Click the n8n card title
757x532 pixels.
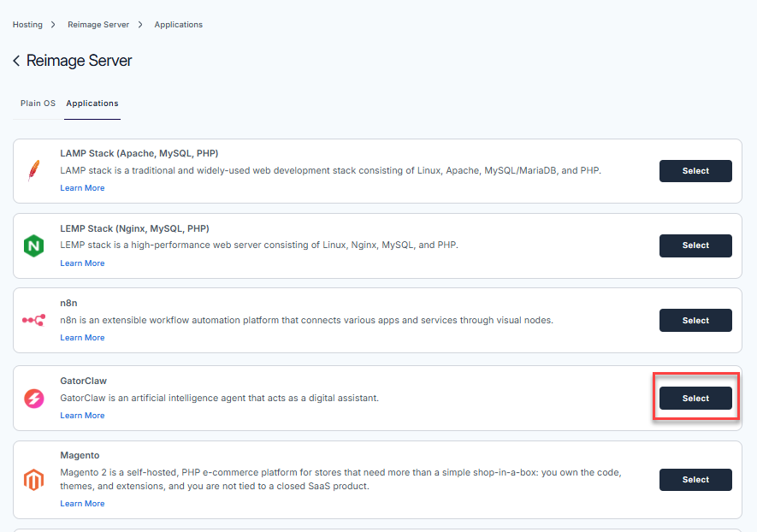click(68, 303)
